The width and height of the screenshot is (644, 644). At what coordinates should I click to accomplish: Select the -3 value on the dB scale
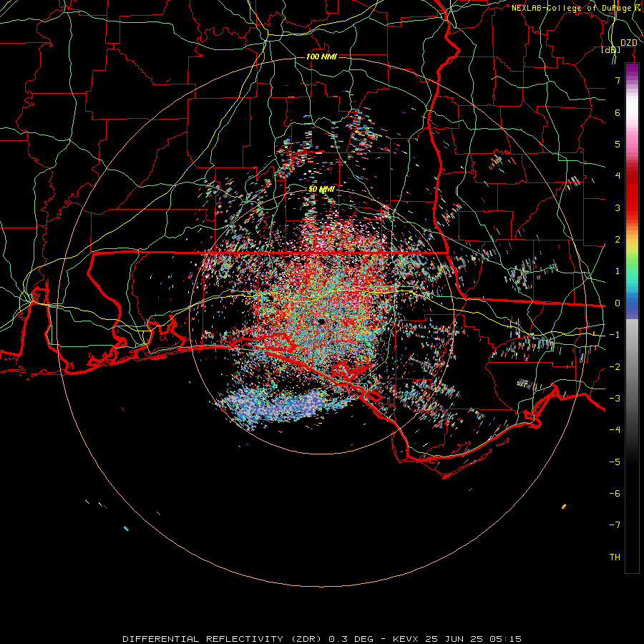point(615,399)
